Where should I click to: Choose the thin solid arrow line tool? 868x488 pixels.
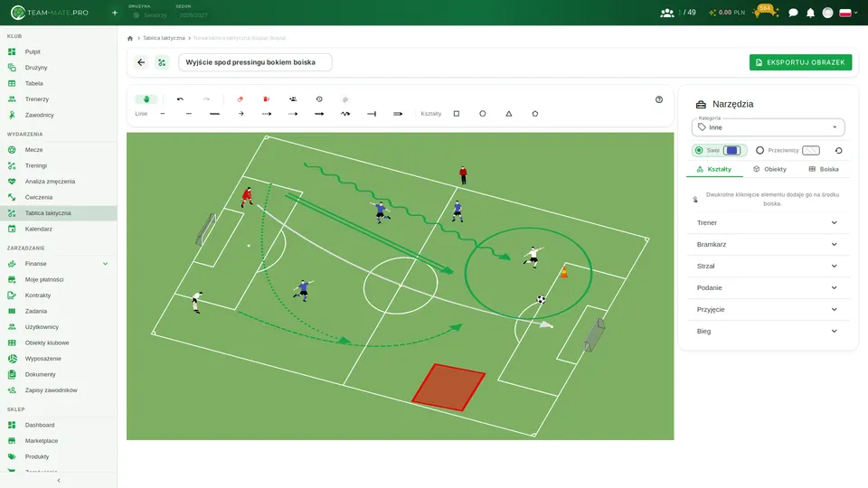[241, 114]
